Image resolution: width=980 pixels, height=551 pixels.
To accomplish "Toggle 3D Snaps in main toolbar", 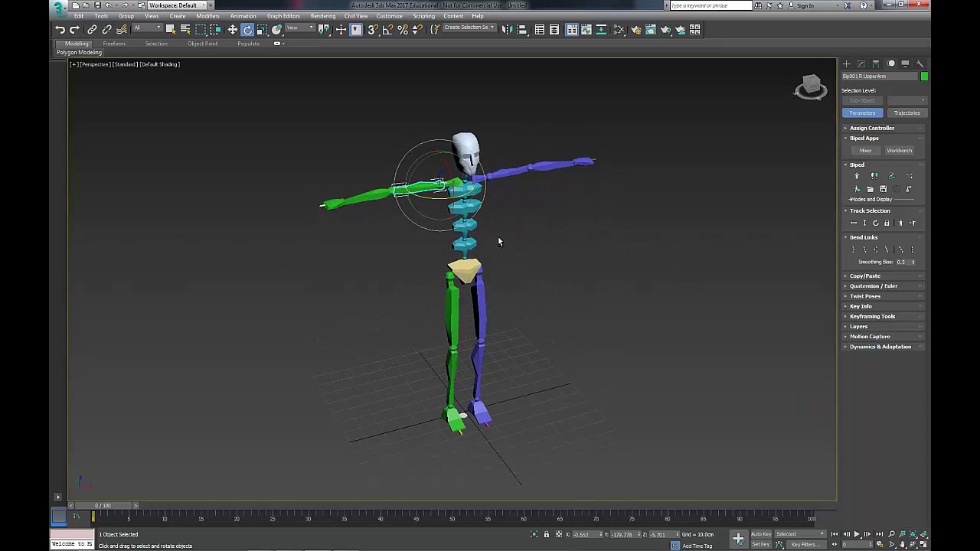I will coord(373,30).
